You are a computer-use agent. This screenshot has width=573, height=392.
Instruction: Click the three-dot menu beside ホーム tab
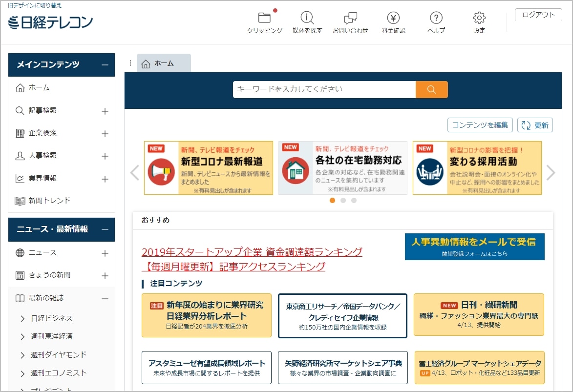[130, 63]
